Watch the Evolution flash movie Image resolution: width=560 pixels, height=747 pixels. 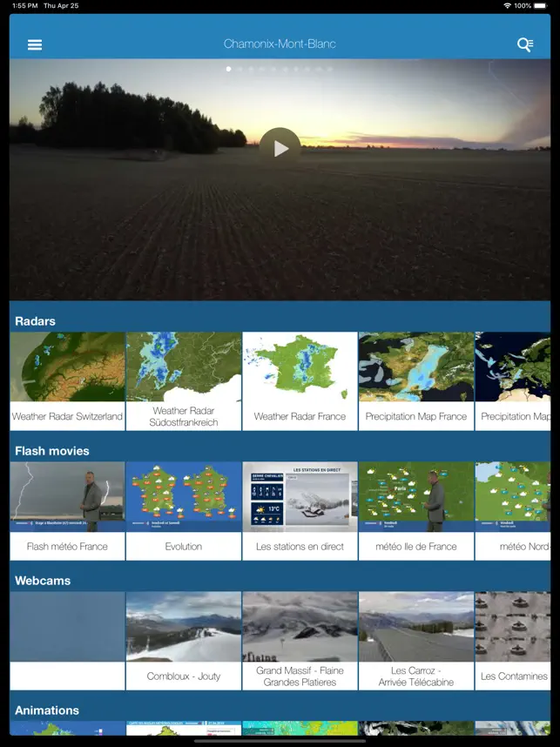click(184, 511)
